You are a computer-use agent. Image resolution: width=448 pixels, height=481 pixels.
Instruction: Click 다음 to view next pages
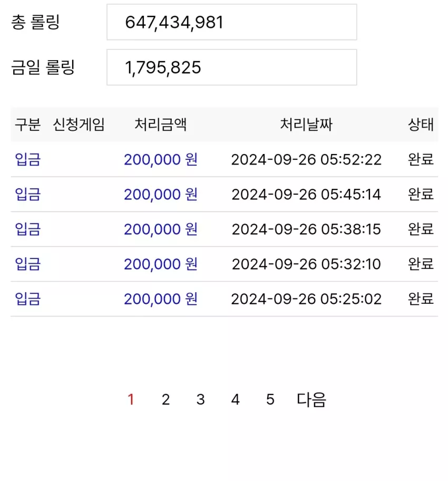point(311,399)
